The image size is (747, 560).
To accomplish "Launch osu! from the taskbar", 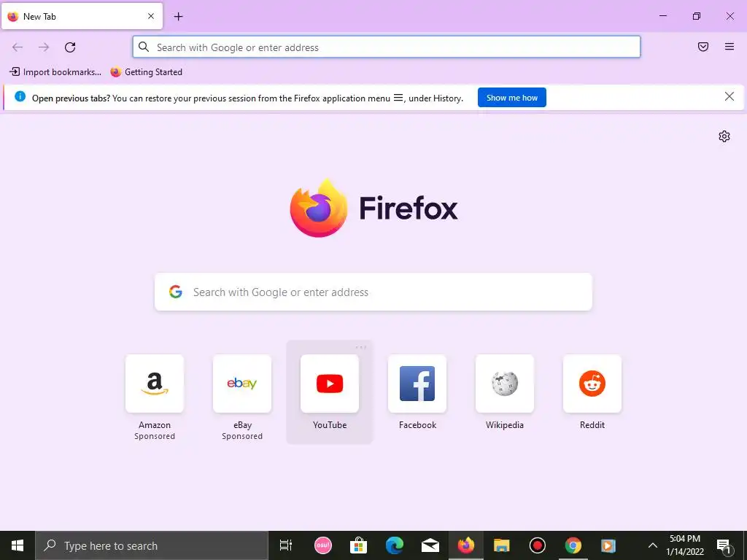I will [323, 545].
